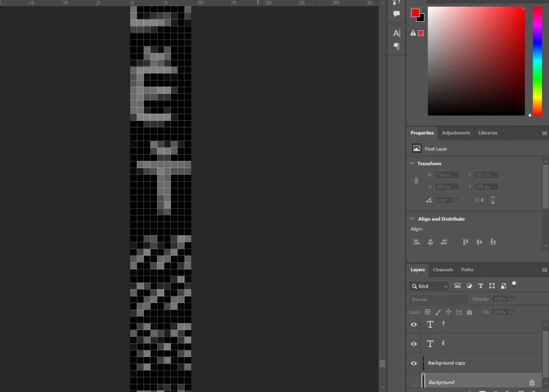Turn off the layer filtering switch
The image size is (549, 392).
[514, 285]
